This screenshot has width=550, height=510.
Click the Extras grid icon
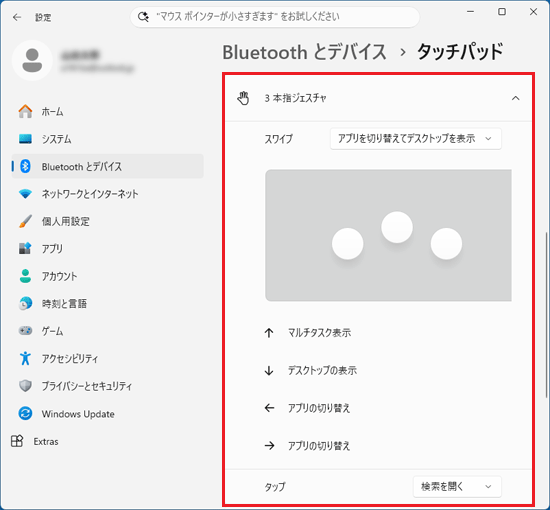[x=17, y=441]
